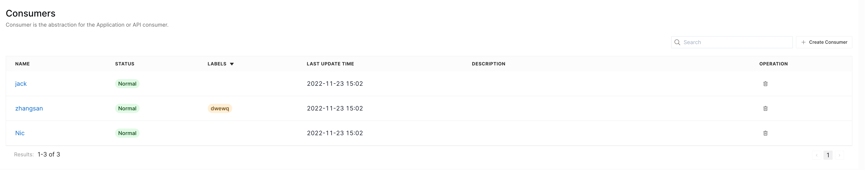Viewport: 868px width, 170px height.
Task: Click the Last Update Time column header
Action: click(330, 64)
